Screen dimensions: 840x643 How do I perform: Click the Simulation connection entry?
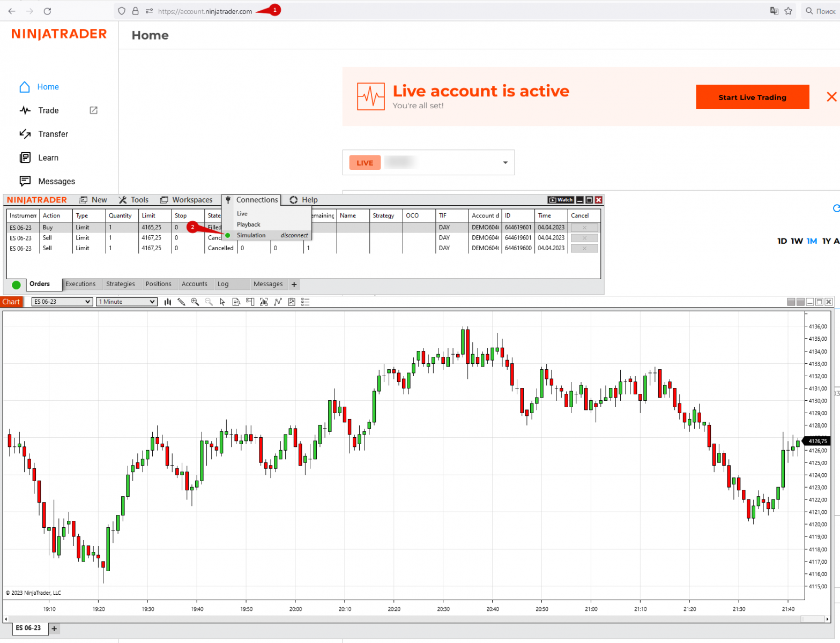click(251, 235)
